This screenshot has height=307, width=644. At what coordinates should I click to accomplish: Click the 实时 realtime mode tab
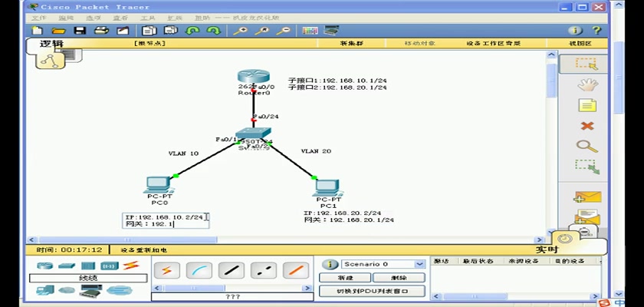(x=546, y=249)
